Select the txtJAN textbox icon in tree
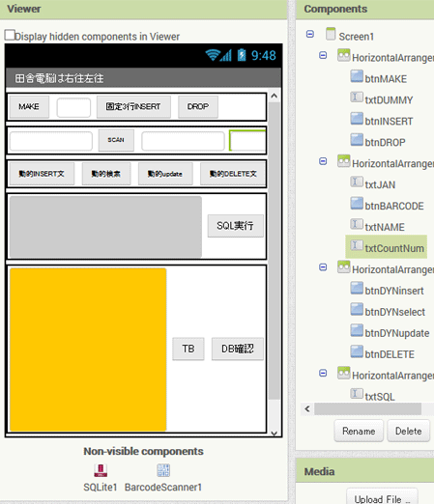434x504 pixels. 357,182
